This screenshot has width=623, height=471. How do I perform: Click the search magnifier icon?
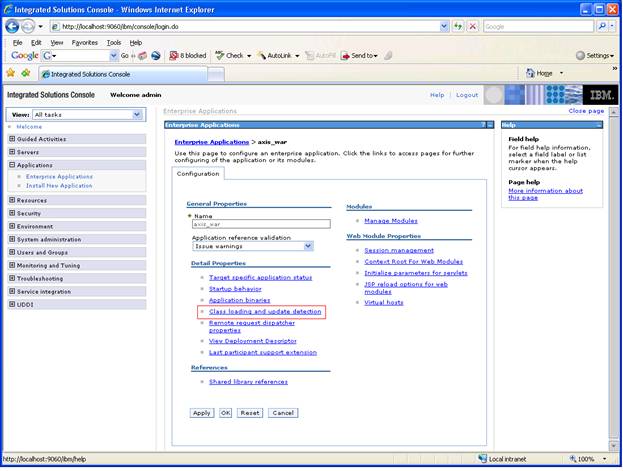602,27
